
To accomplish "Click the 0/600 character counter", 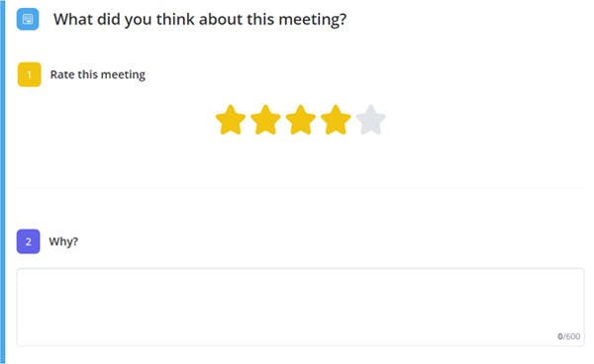I will click(x=568, y=336).
